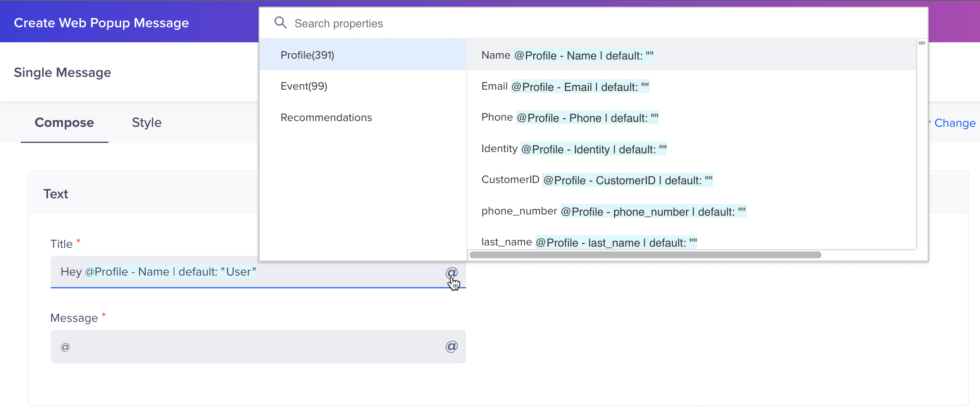Switch to the Style tab

pos(147,123)
